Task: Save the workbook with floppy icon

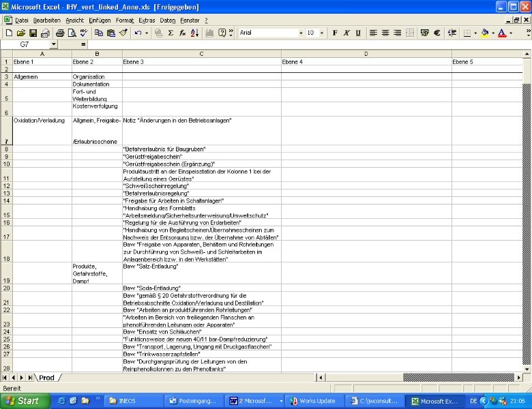Action: point(33,33)
